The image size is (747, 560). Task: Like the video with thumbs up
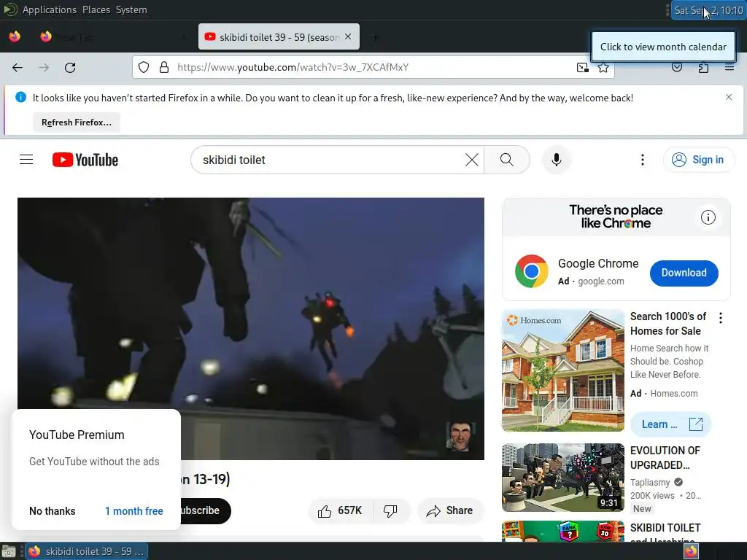coord(340,511)
